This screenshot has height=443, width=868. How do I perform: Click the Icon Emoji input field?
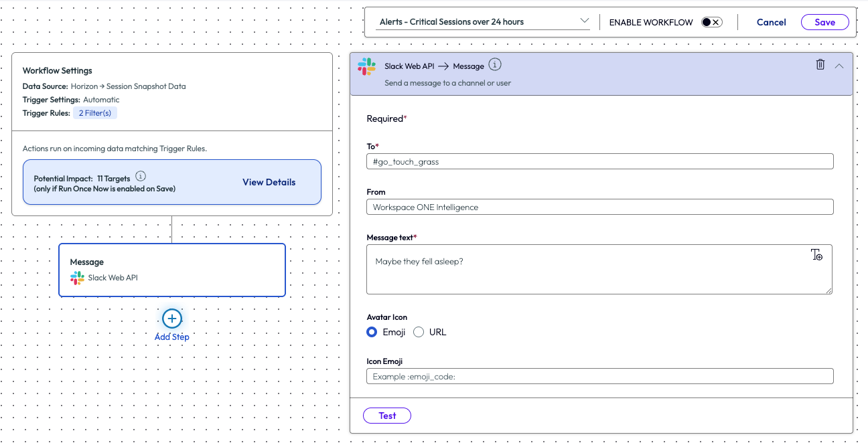coord(599,376)
